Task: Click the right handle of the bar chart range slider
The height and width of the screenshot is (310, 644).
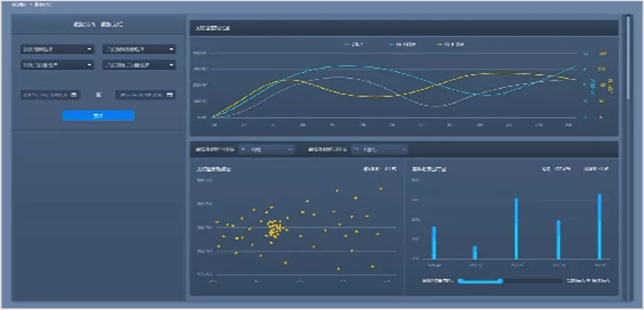Action: 500,281
